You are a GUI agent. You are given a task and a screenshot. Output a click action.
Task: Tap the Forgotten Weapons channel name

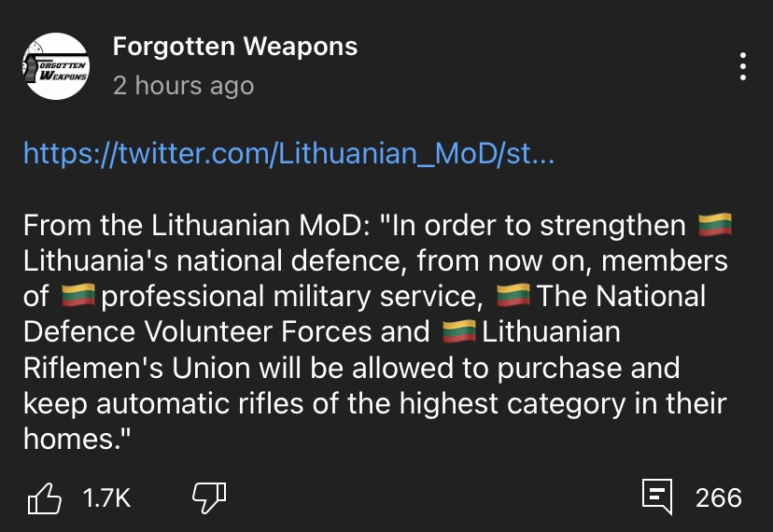pyautogui.click(x=235, y=47)
